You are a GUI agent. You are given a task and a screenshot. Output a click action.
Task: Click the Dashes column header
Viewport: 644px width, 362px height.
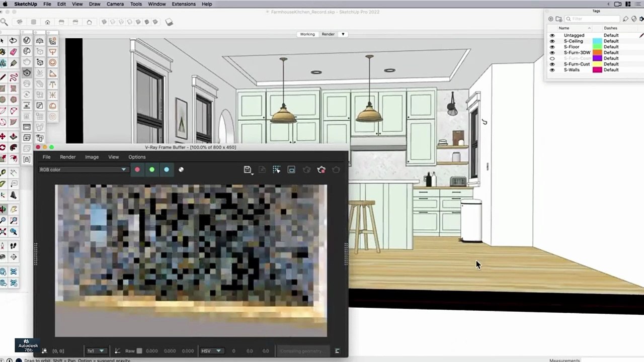point(610,28)
